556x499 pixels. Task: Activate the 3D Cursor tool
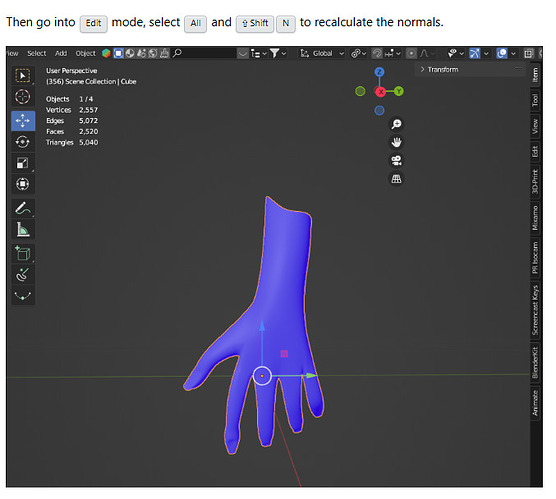tap(23, 97)
